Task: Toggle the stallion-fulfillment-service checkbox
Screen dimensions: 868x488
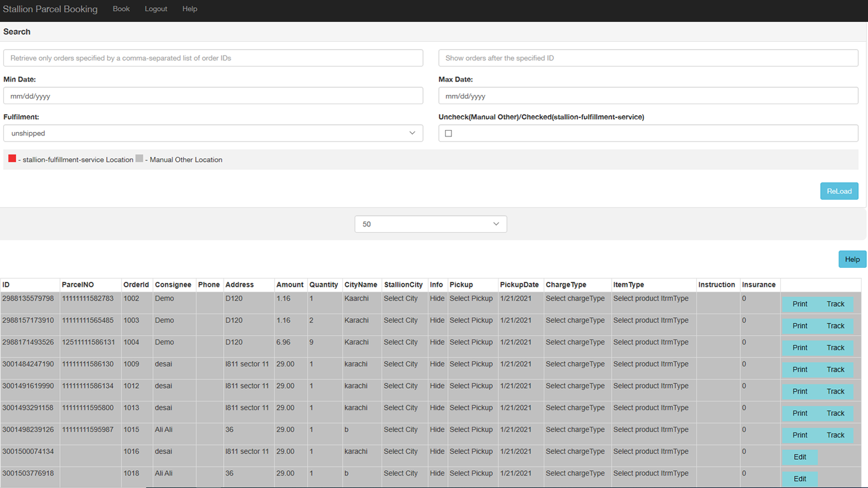Action: 449,133
